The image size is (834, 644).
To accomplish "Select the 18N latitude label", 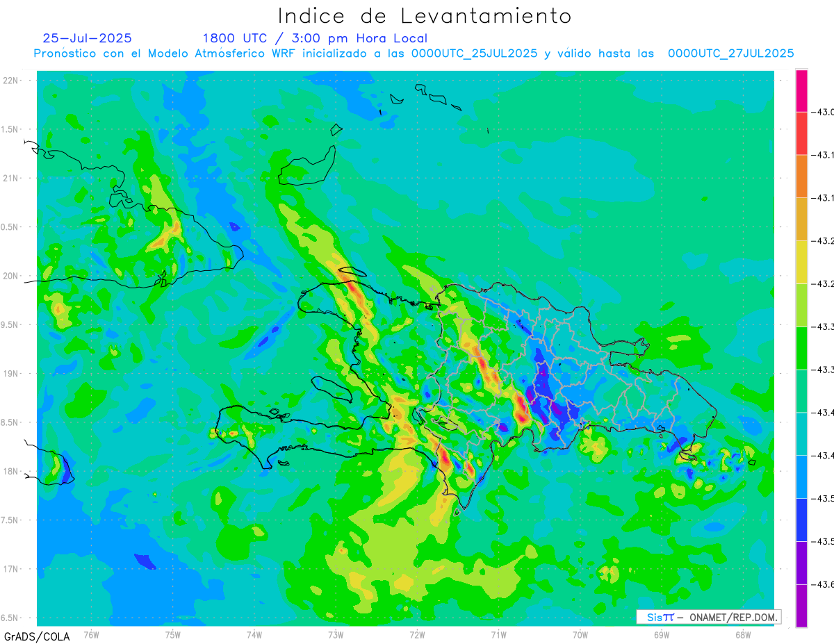I will click(x=12, y=471).
